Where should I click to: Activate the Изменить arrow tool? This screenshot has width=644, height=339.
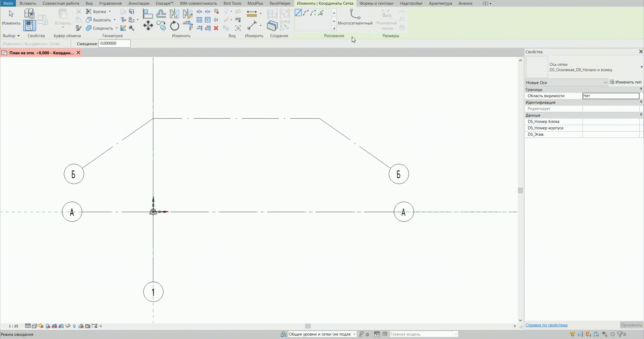[x=11, y=17]
